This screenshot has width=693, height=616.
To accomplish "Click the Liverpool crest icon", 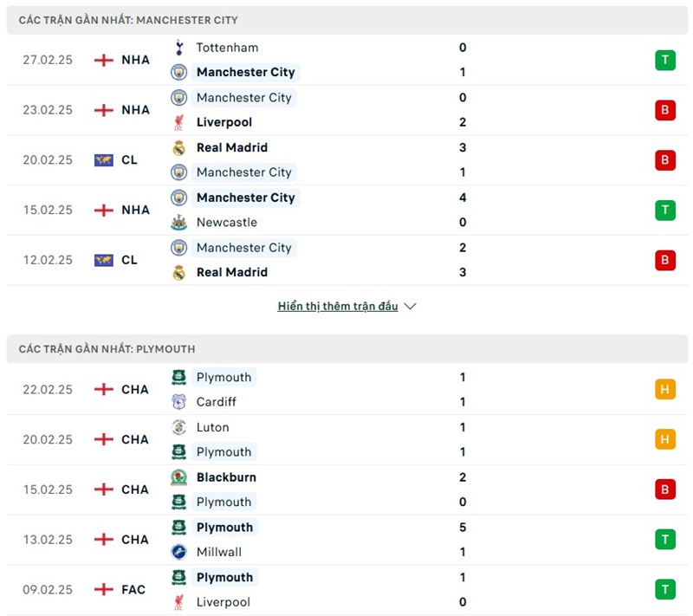I will click(180, 122).
